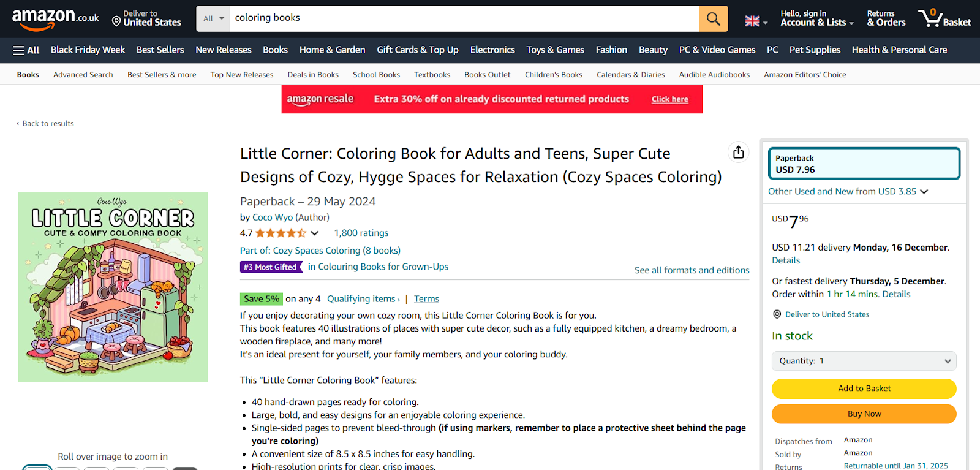Select Children's Books in the subnav

[553, 74]
